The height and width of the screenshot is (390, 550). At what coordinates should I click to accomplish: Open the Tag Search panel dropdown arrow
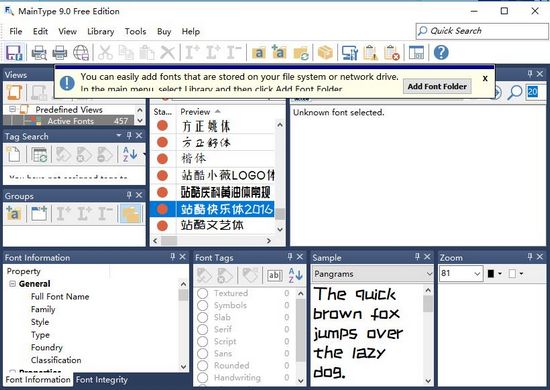click(x=119, y=135)
